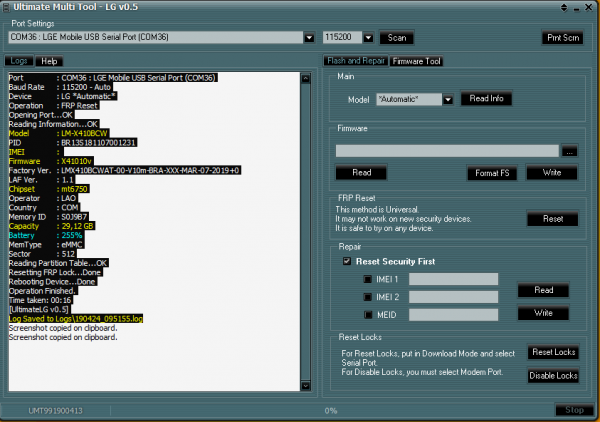
Task: Click the IMEI 1 input field
Action: (x=453, y=279)
